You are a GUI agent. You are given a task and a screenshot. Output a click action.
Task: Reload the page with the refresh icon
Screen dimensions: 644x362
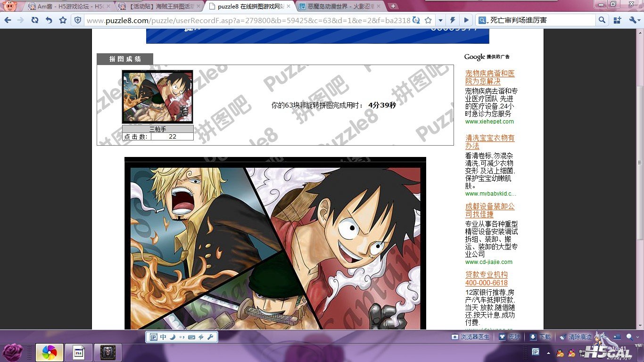click(34, 20)
